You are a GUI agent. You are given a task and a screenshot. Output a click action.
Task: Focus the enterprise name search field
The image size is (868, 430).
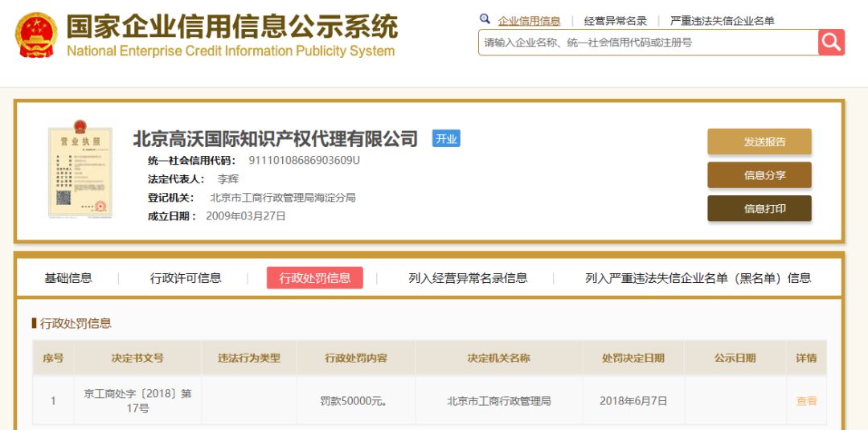pos(649,42)
